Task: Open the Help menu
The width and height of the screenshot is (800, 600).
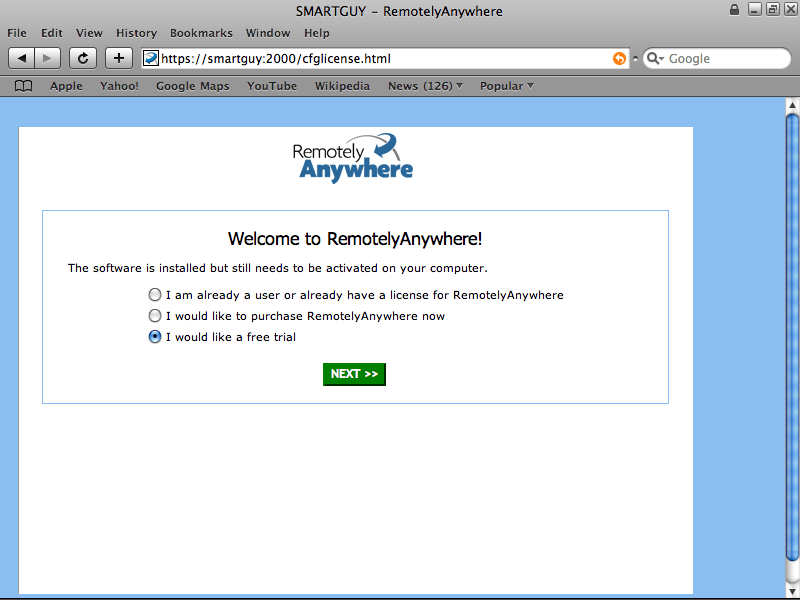Action: (x=317, y=33)
